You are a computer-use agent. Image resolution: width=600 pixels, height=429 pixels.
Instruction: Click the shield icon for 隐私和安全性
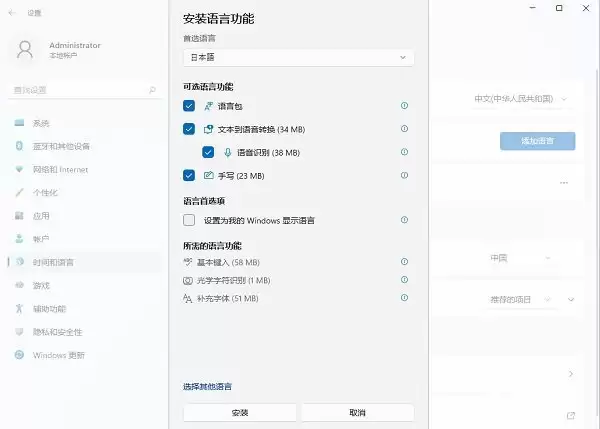click(x=19, y=331)
